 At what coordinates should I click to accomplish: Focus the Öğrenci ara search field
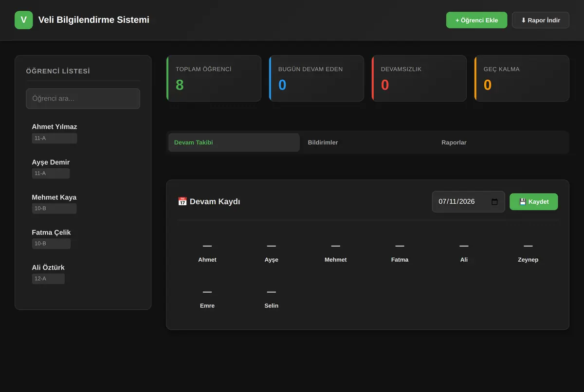click(x=83, y=99)
